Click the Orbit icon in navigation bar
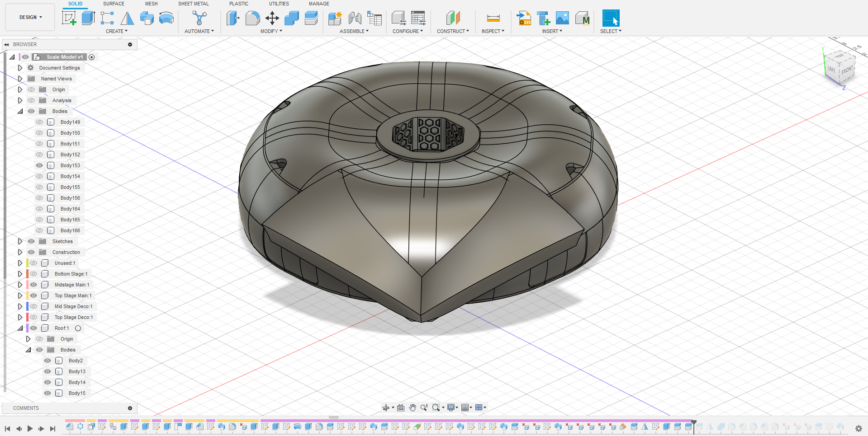868x436 pixels. pyautogui.click(x=386, y=408)
